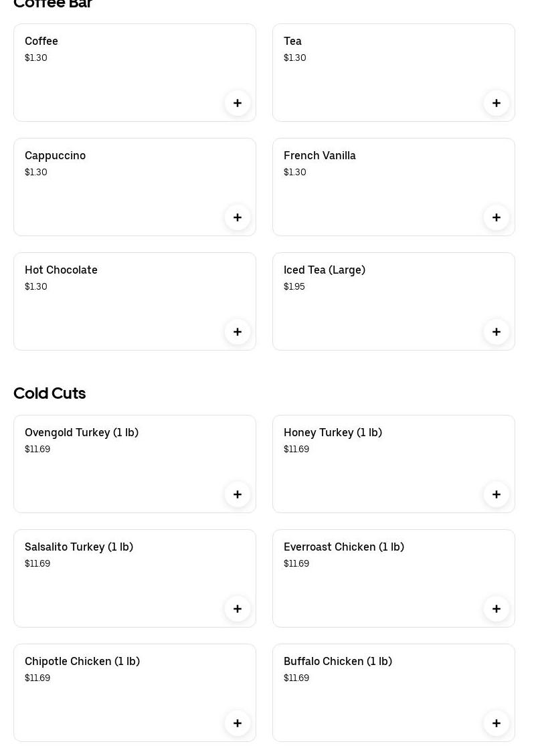Tap the plus for Everroast Chicken (1 lb)
This screenshot has width=538, height=756.
click(x=497, y=609)
